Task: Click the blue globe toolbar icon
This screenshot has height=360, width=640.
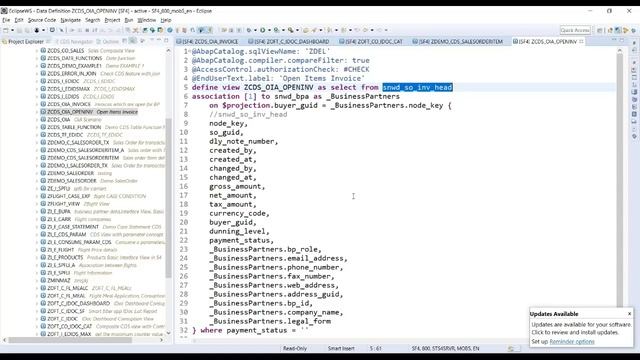Action: tap(170, 30)
